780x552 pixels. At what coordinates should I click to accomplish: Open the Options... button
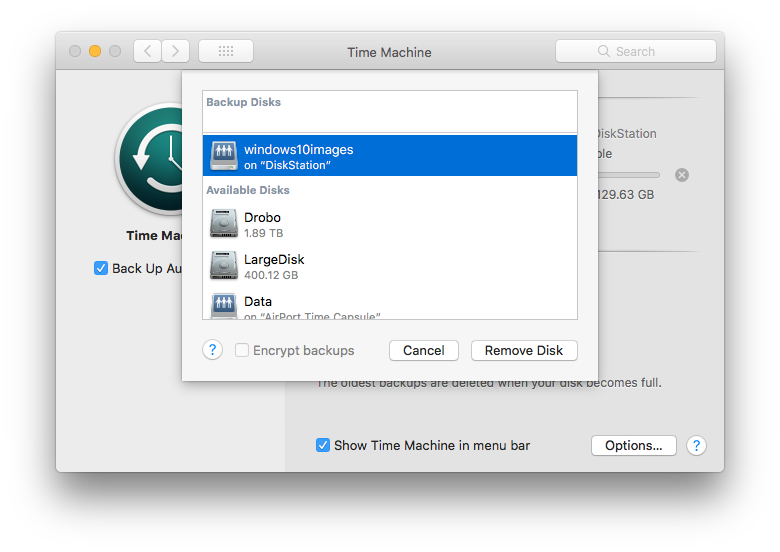[x=633, y=445]
